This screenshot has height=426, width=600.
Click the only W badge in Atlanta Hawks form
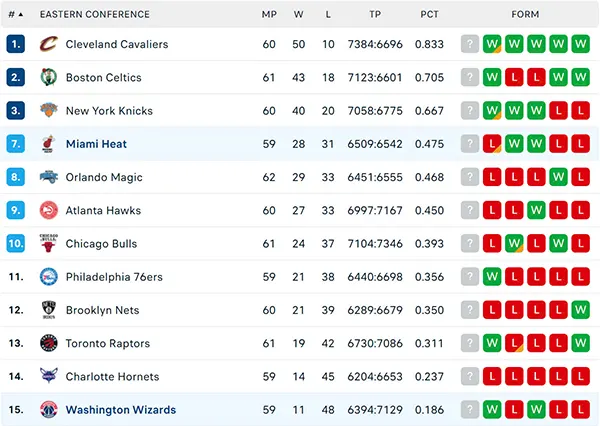click(x=536, y=210)
